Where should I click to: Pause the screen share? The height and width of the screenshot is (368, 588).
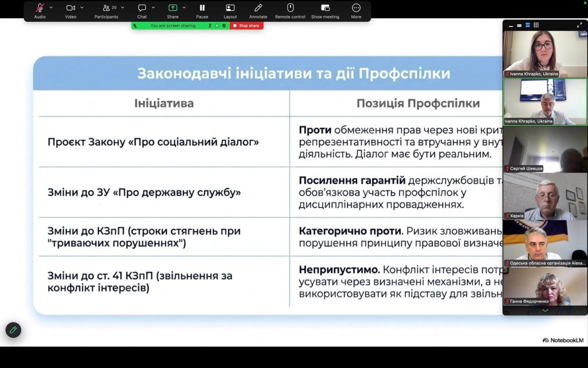[x=202, y=8]
